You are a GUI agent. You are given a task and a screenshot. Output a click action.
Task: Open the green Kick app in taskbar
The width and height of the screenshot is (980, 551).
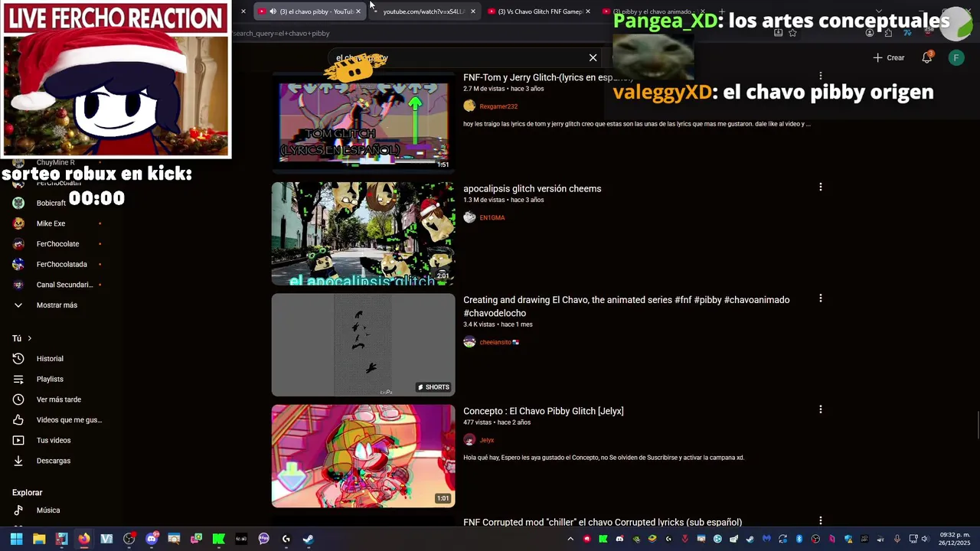click(218, 539)
